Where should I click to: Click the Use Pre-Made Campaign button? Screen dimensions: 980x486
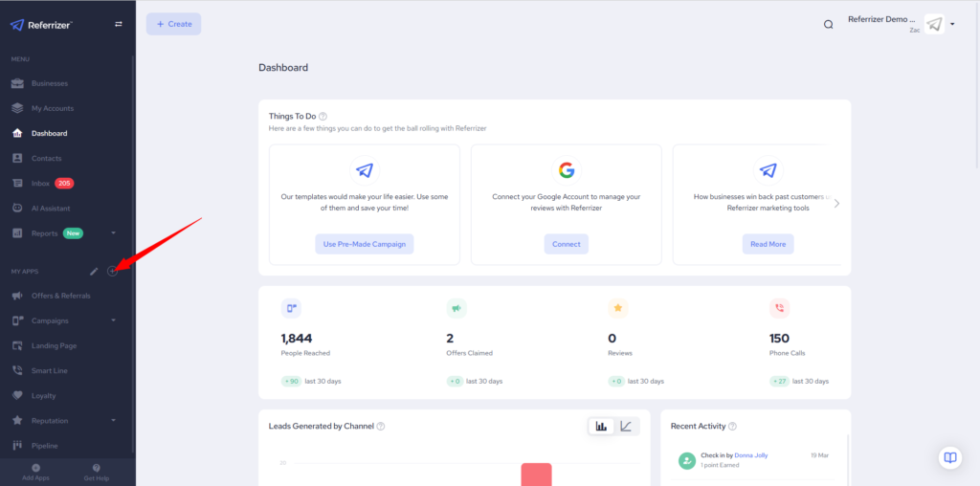364,244
